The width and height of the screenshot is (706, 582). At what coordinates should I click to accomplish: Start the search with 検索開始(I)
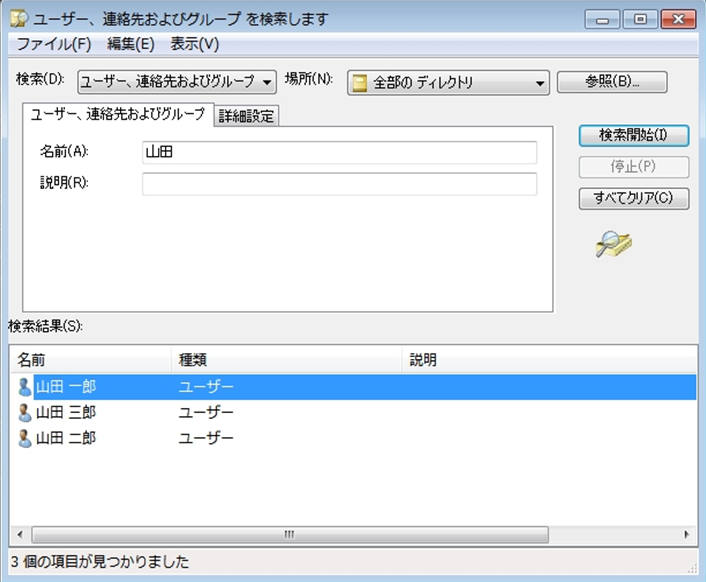(x=634, y=135)
